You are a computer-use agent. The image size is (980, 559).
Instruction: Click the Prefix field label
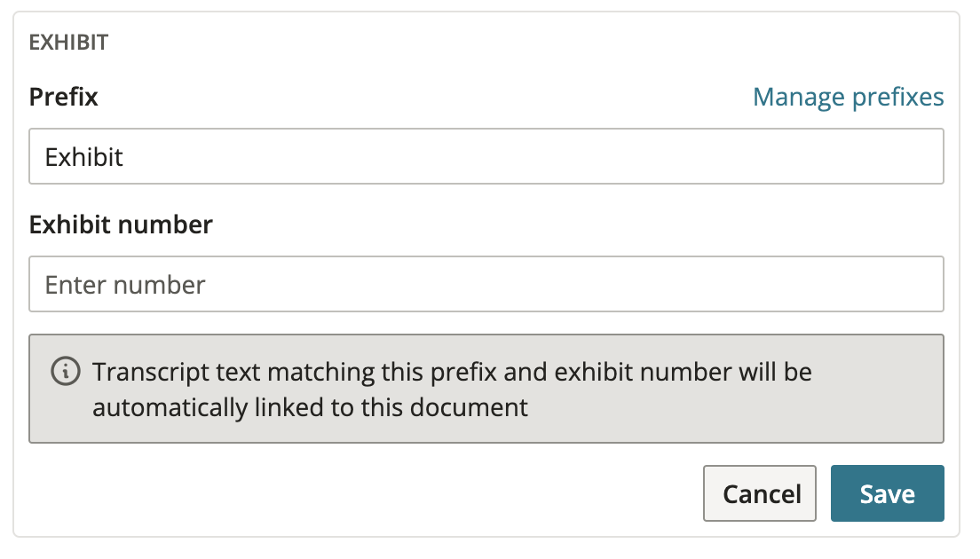pyautogui.click(x=64, y=97)
